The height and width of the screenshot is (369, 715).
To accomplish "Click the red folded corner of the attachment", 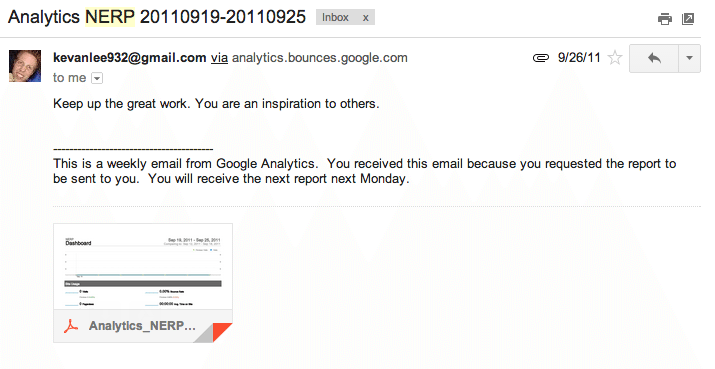I will (x=220, y=332).
